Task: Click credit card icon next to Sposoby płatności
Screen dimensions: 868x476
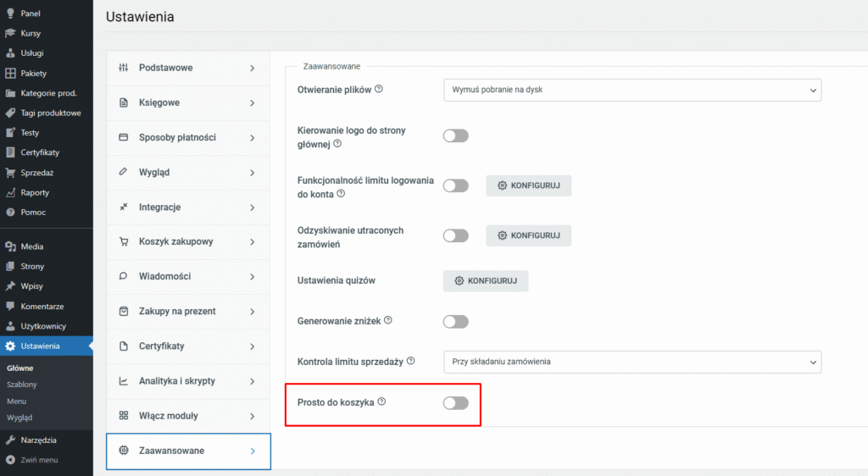Action: (x=124, y=137)
